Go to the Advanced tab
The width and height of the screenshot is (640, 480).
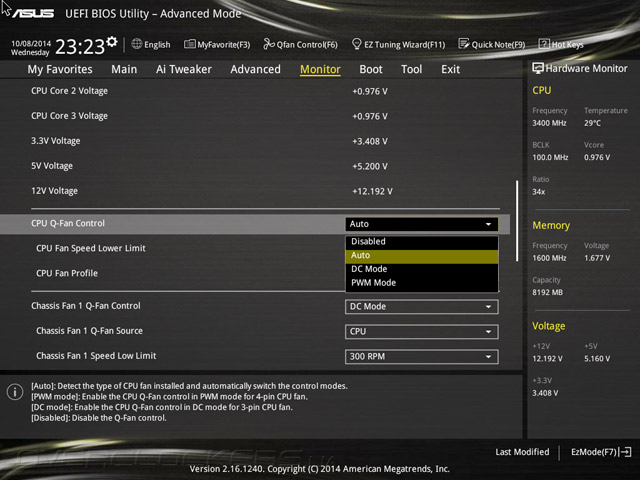(256, 69)
